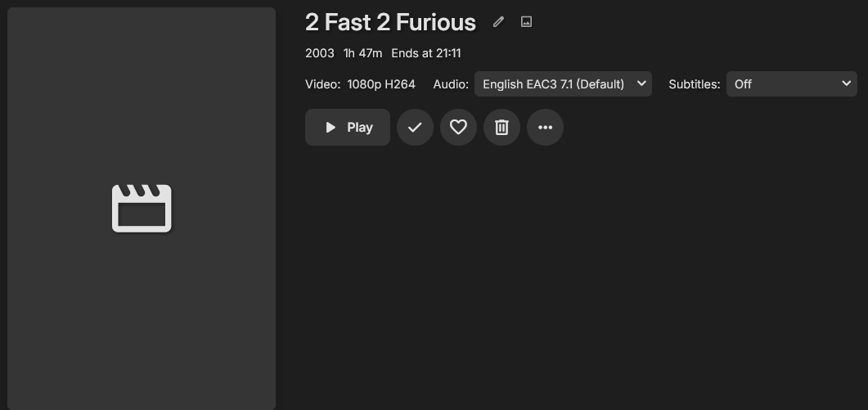Open the three-dot more options menu

click(x=545, y=128)
